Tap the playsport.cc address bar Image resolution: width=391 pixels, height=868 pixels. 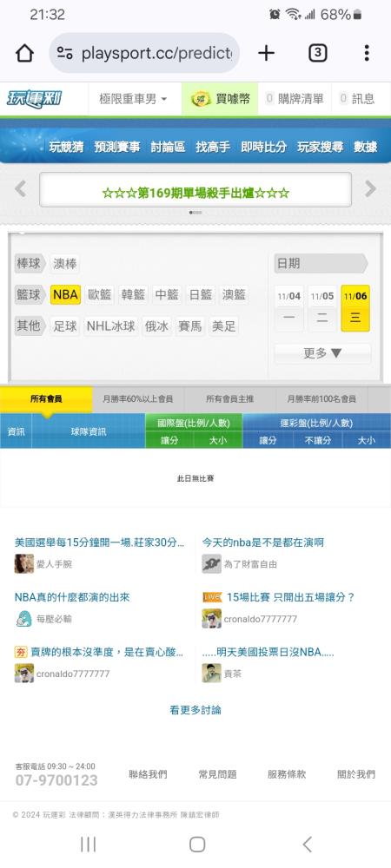(144, 53)
